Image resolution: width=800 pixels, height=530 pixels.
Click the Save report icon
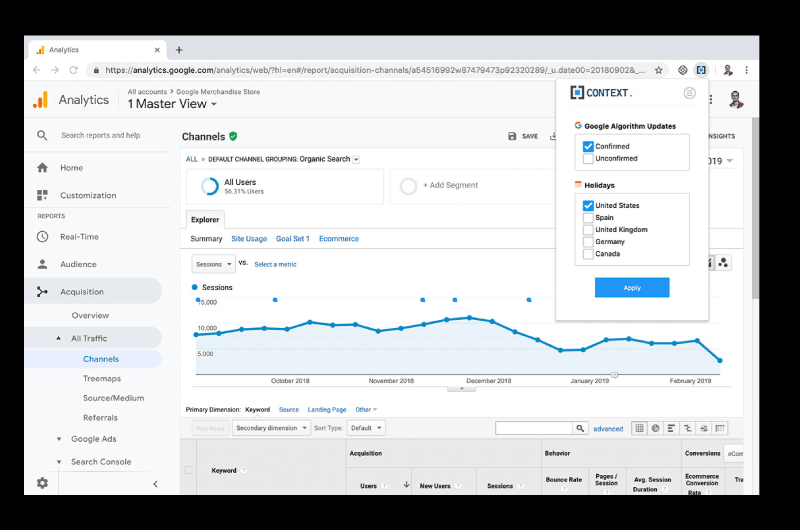click(x=512, y=136)
